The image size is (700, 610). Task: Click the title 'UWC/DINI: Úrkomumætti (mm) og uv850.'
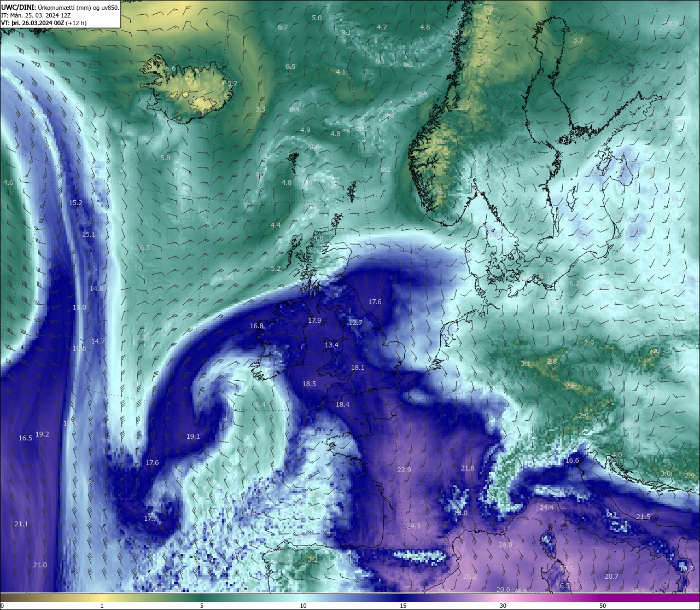pos(60,7)
